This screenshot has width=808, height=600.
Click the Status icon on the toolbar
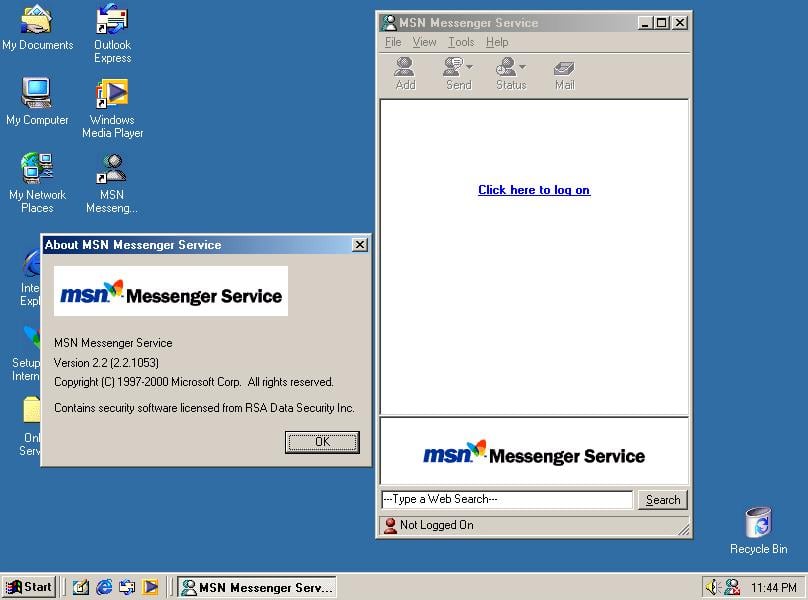(x=505, y=70)
